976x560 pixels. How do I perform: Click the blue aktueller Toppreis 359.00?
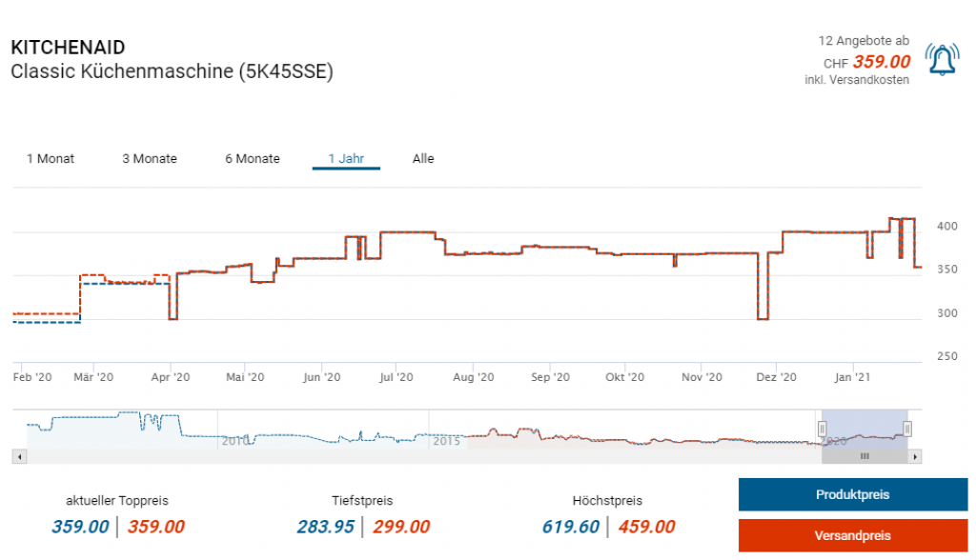80,527
